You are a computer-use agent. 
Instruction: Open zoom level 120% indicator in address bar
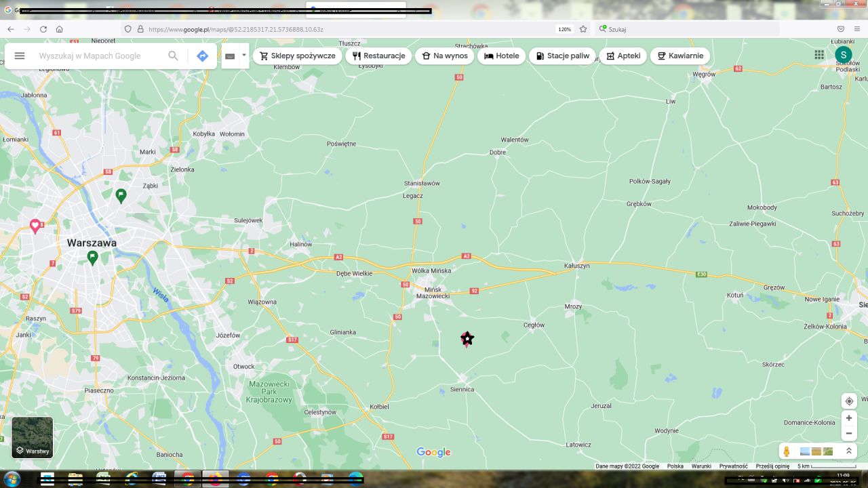(564, 30)
